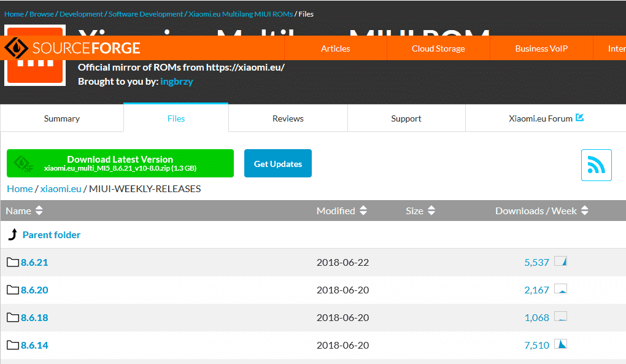Click the external link icon beside Xiaomi.eu Forum

580,118
